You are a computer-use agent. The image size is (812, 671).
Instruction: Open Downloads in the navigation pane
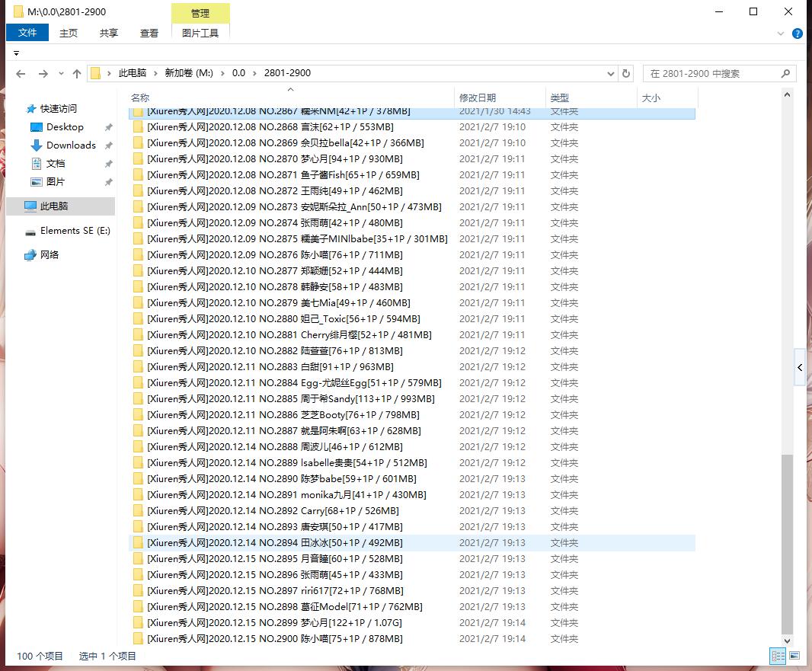click(x=71, y=145)
